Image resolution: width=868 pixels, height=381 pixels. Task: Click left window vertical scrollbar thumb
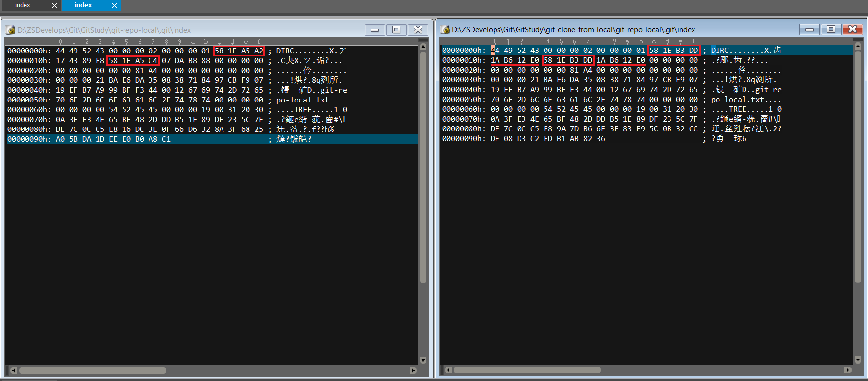[423, 167]
